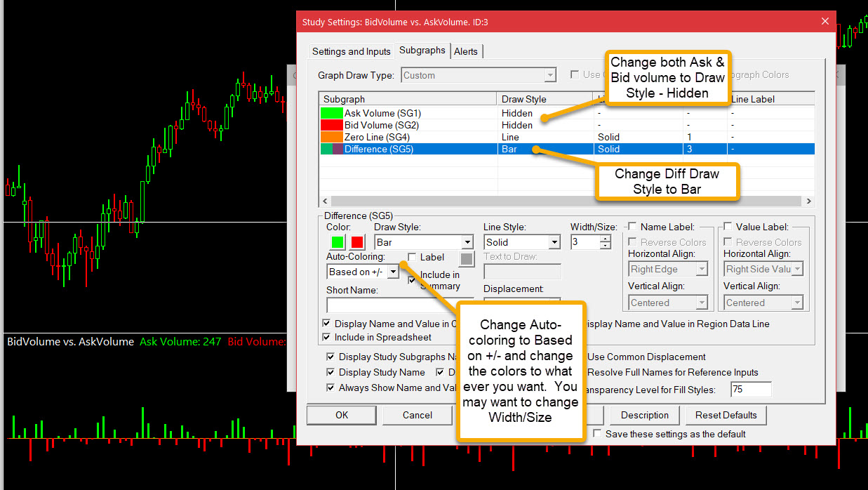Click Line cell in Zero Line row
The height and width of the screenshot is (490, 868).
pos(511,137)
